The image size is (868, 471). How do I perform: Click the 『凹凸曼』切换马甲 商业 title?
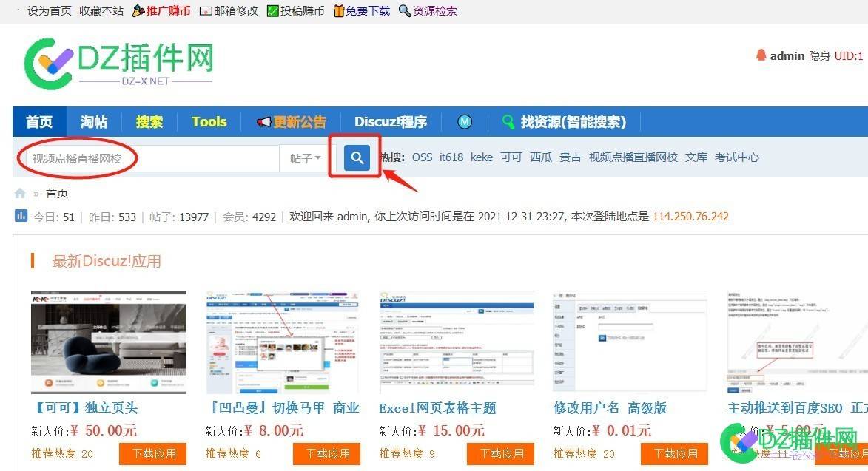pyautogui.click(x=283, y=408)
